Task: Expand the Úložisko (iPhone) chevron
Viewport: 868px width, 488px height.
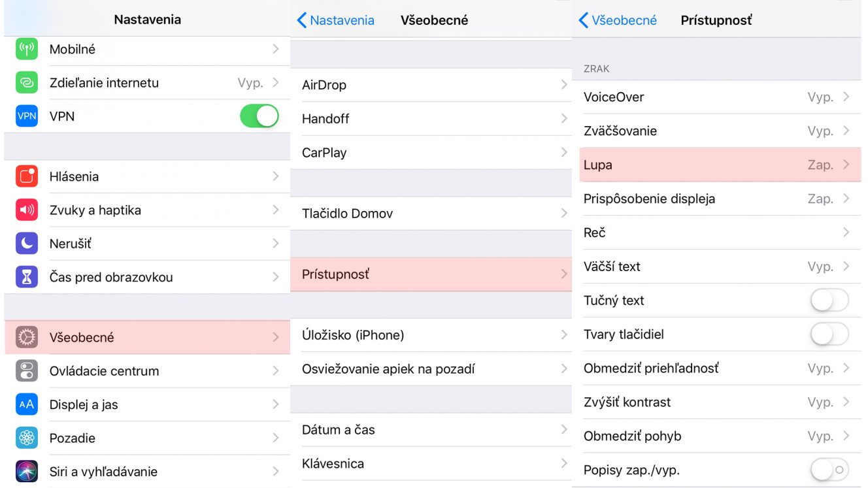Action: pyautogui.click(x=564, y=335)
